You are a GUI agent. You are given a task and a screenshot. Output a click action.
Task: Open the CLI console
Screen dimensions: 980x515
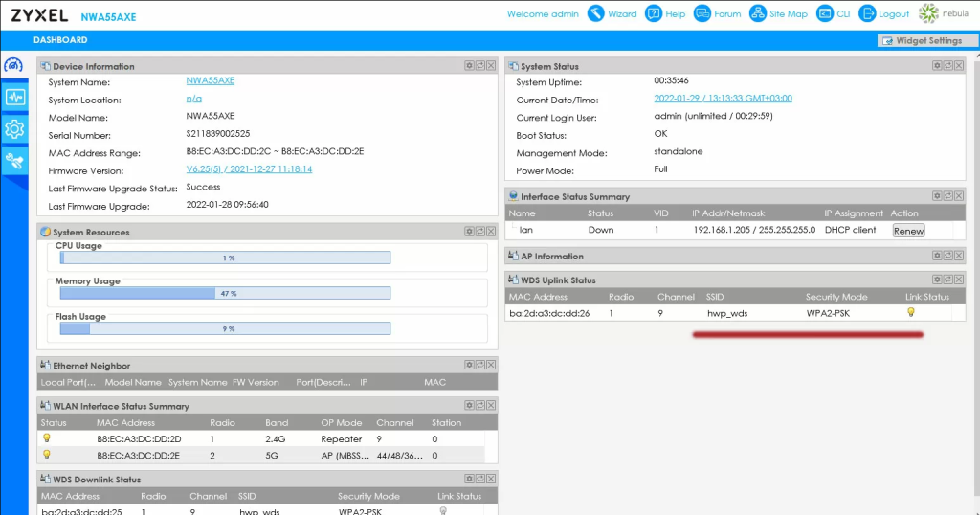coord(833,14)
